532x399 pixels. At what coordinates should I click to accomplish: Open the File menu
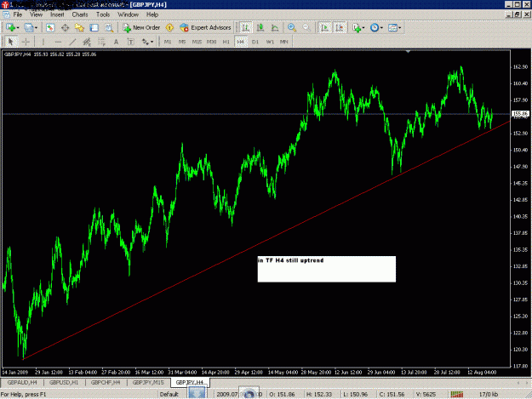pyautogui.click(x=18, y=14)
